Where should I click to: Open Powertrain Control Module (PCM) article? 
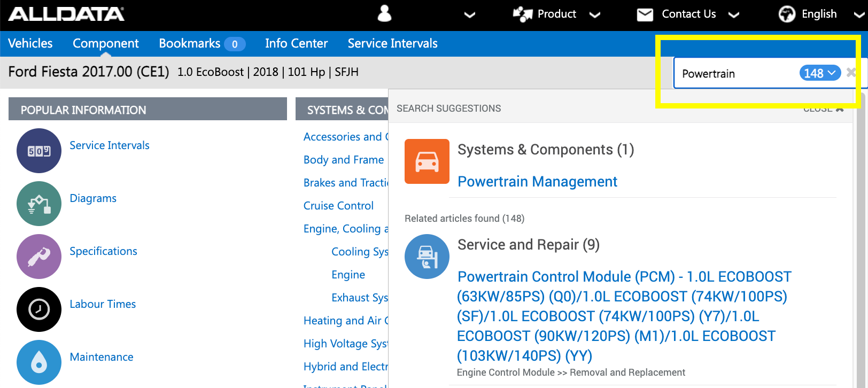click(x=624, y=316)
